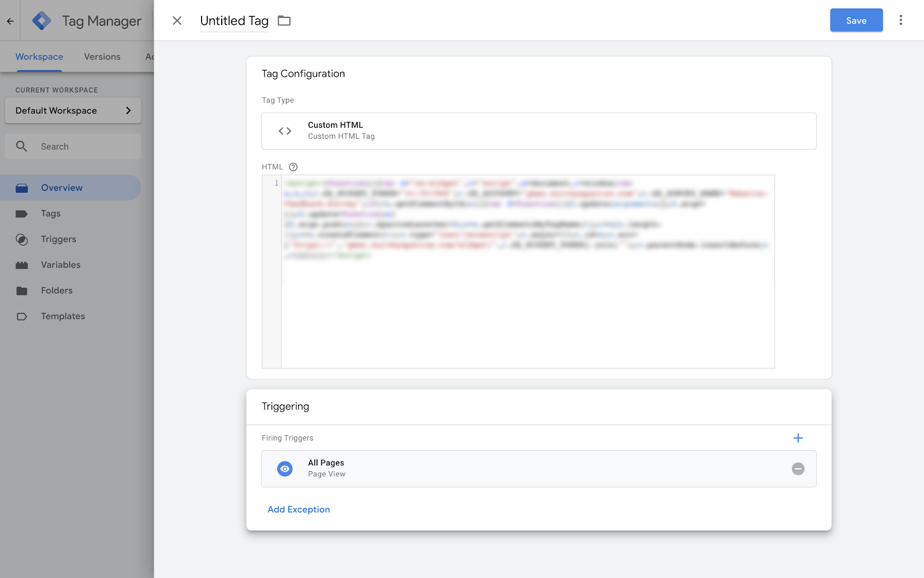Viewport: 924px width, 578px height.
Task: Open Triggers in the sidebar
Action: tap(58, 239)
